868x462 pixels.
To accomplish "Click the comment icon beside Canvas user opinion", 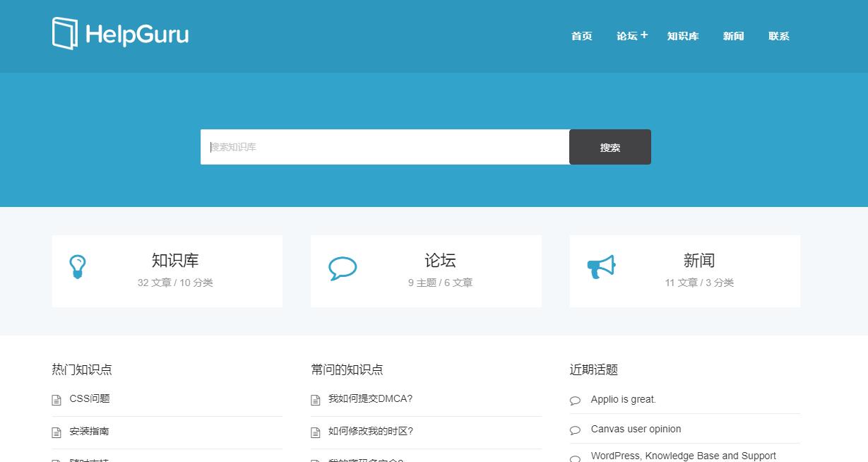I will [575, 430].
